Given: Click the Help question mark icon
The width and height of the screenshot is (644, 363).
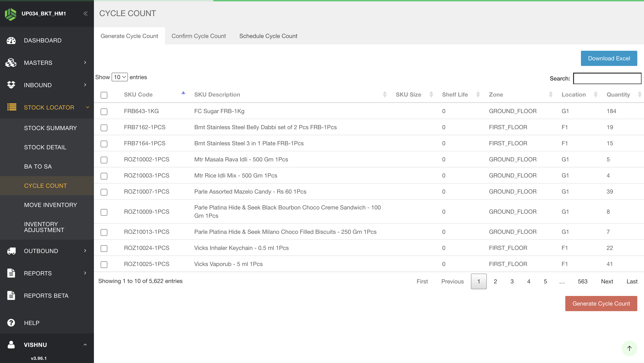Looking at the screenshot, I should [x=11, y=323].
